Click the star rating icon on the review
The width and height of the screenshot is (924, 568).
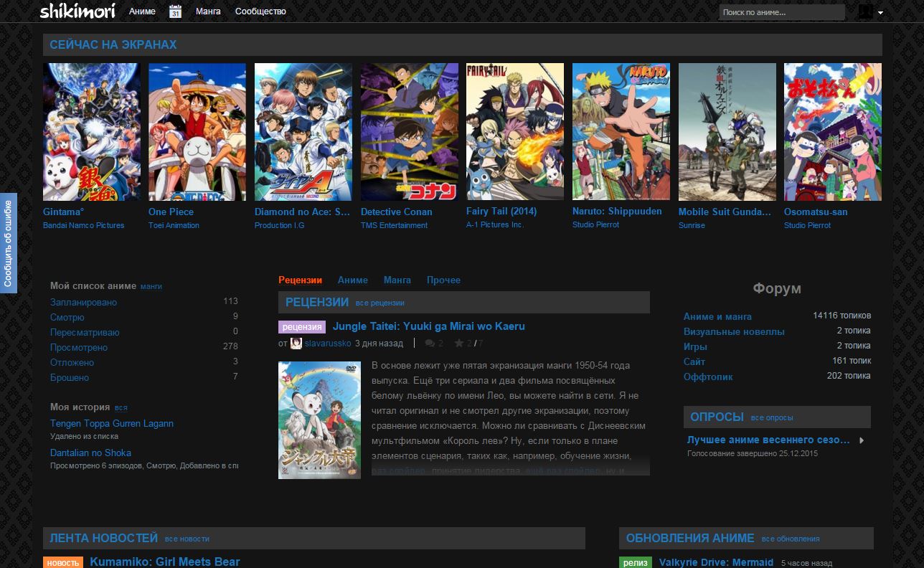pos(457,343)
